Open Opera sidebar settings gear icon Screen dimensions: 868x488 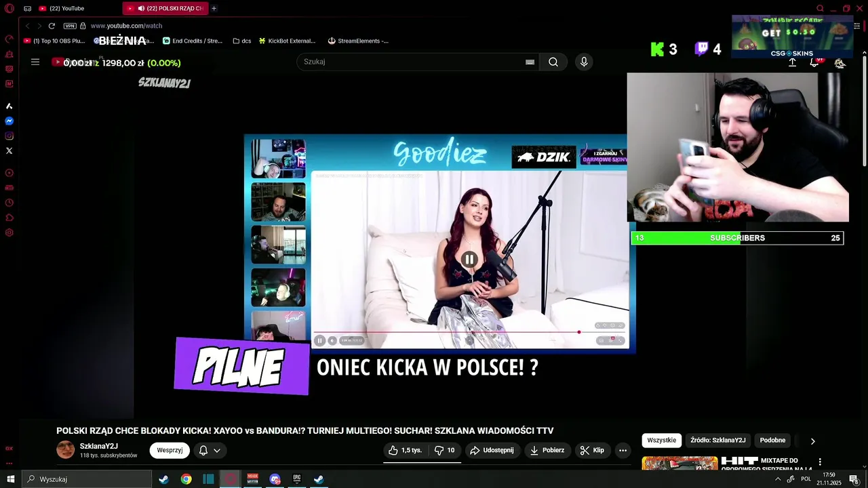coord(9,232)
